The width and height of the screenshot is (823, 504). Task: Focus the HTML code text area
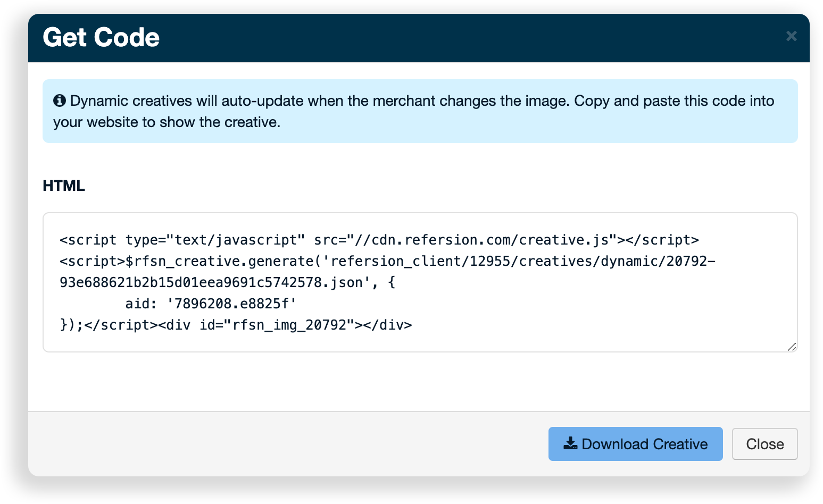420,282
